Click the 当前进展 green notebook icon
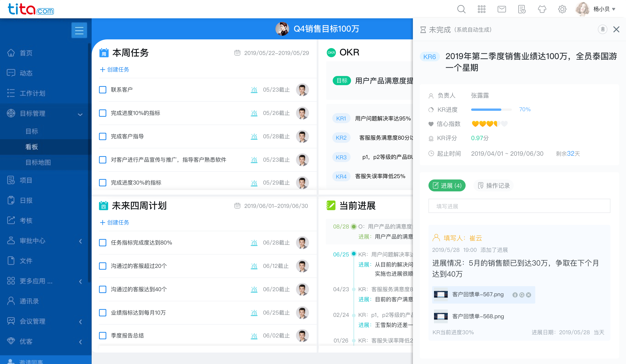Screen dimensions: 626x364 [x=331, y=205]
